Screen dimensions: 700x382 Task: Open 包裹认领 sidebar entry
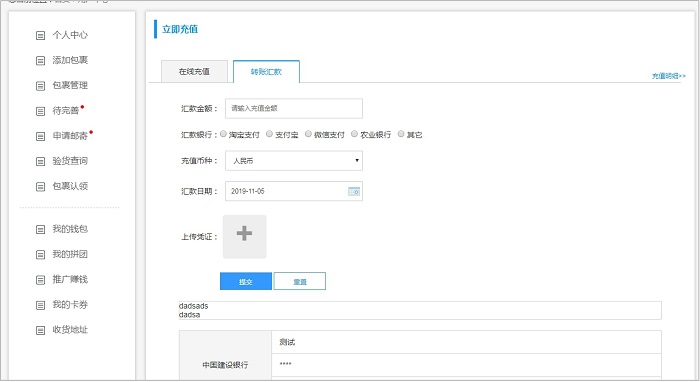pos(70,187)
